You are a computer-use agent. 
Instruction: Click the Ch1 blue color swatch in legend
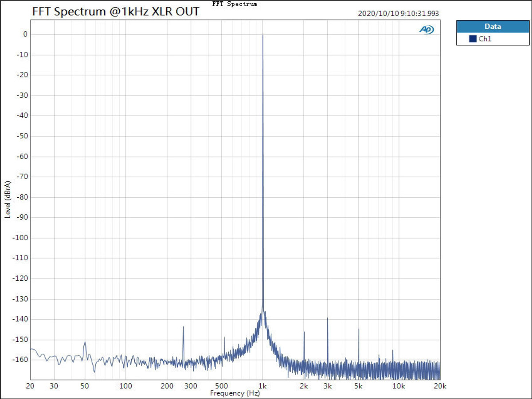click(x=473, y=39)
